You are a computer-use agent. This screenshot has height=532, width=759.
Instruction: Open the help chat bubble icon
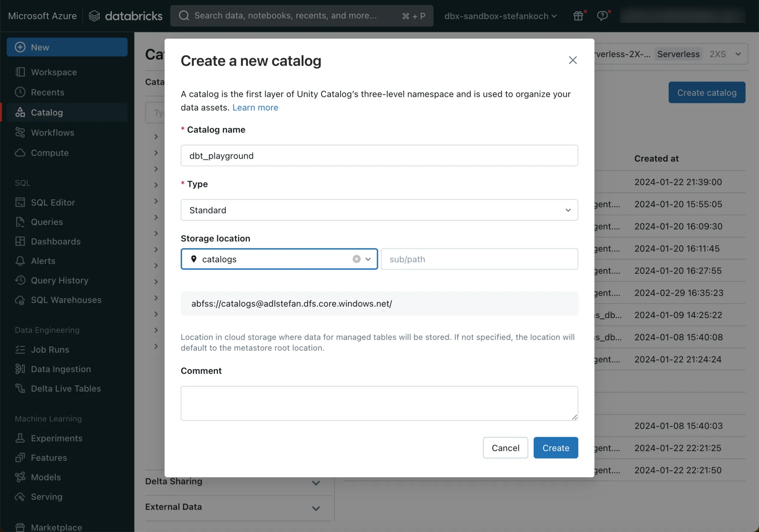(x=602, y=16)
